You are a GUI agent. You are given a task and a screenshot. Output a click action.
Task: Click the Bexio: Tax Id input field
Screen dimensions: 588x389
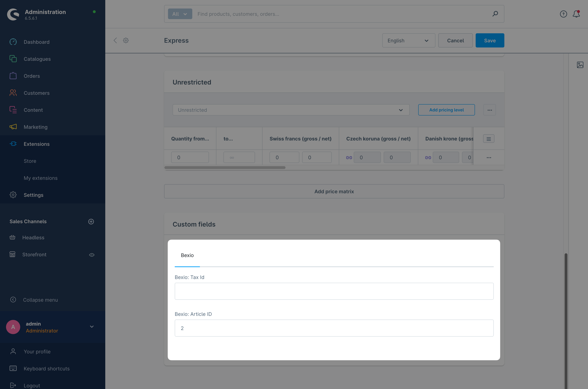coord(334,291)
